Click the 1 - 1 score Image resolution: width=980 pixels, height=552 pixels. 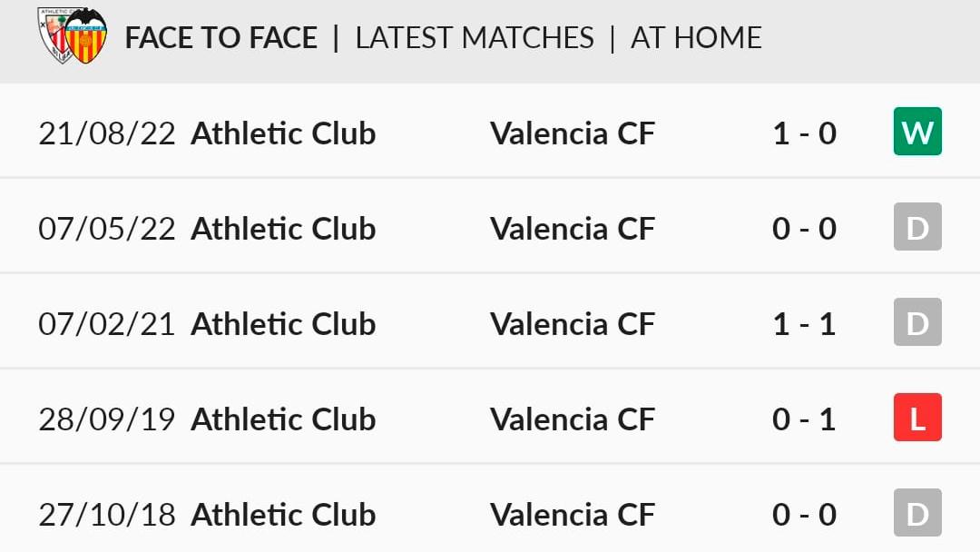pyautogui.click(x=805, y=324)
